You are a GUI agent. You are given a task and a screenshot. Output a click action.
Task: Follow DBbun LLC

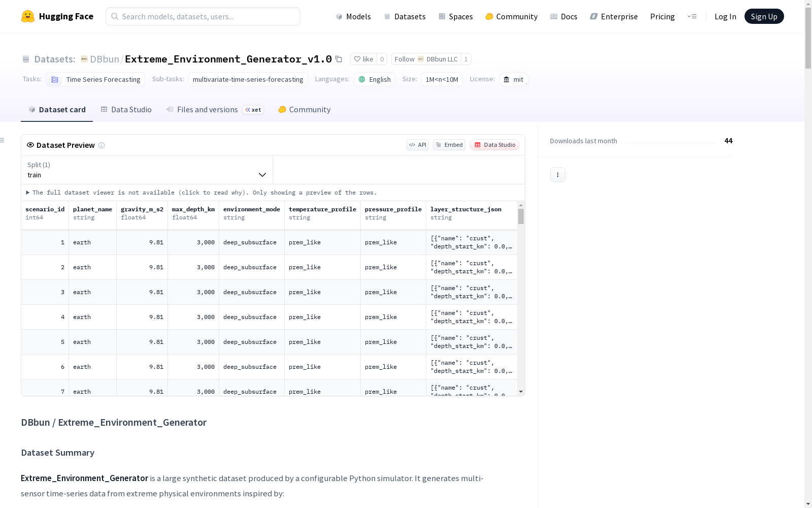(426, 59)
